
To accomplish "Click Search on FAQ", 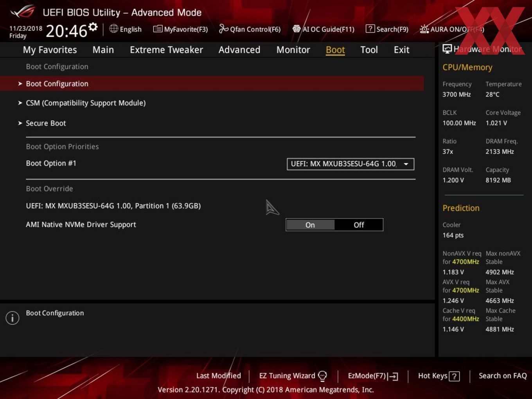I will (x=503, y=376).
